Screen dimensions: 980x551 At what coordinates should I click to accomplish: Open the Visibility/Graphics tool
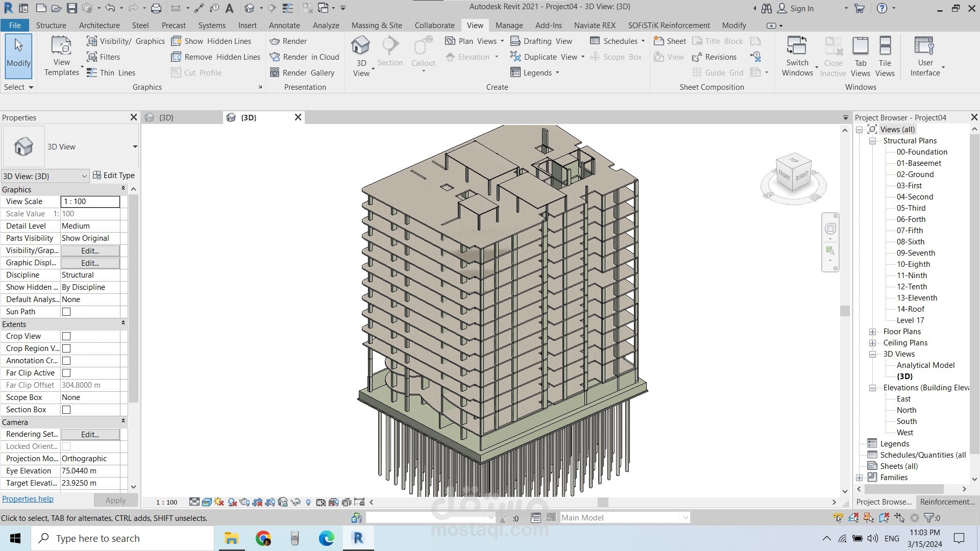click(x=126, y=41)
